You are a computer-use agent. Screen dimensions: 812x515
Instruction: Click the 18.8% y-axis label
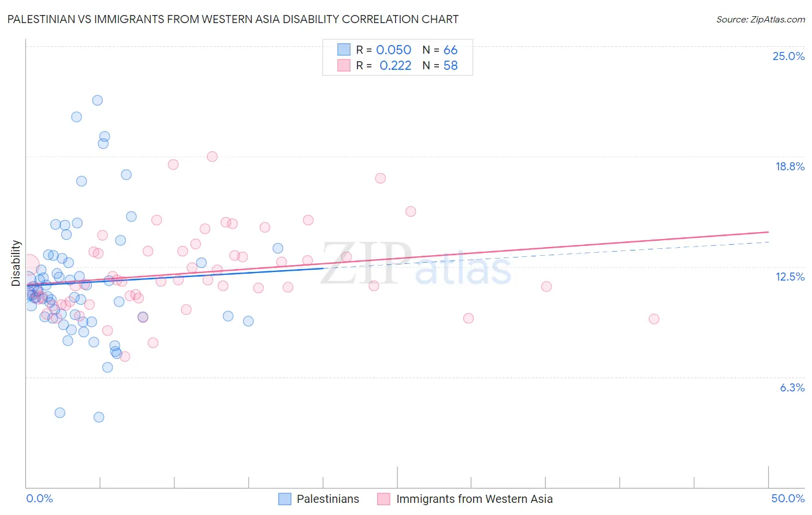click(x=789, y=166)
